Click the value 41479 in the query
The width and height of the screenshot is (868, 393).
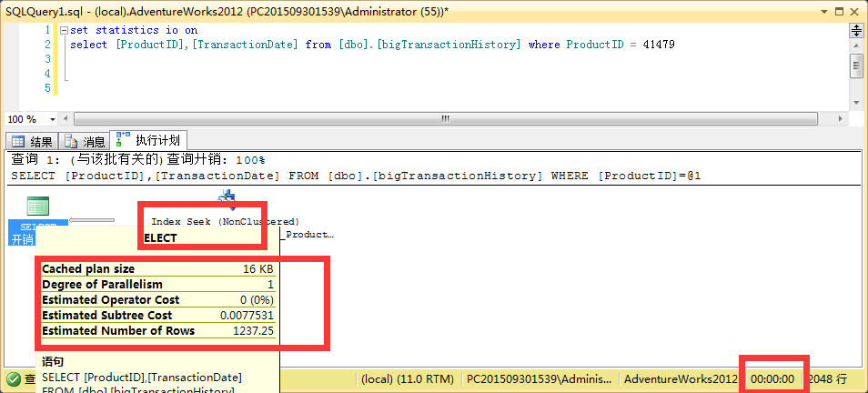tap(659, 45)
